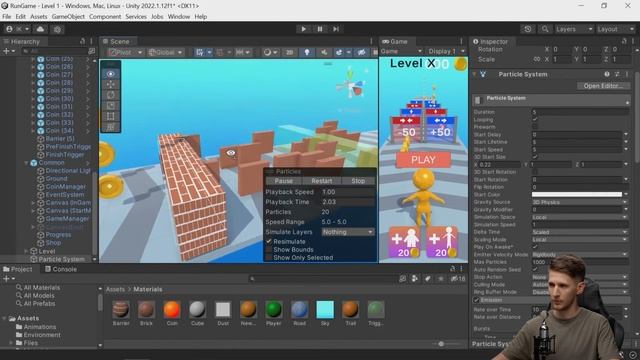The image size is (640, 360).
Task: Open the Component menu
Action: pyautogui.click(x=105, y=16)
